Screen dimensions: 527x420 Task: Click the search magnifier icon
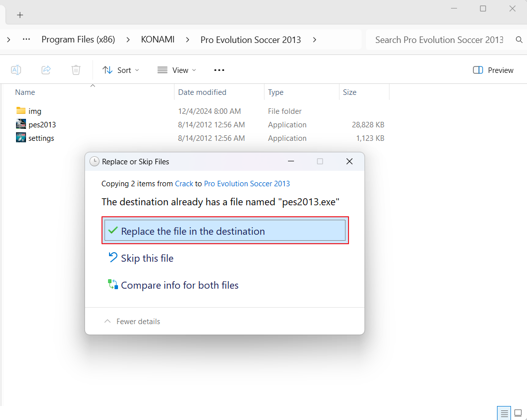(519, 40)
